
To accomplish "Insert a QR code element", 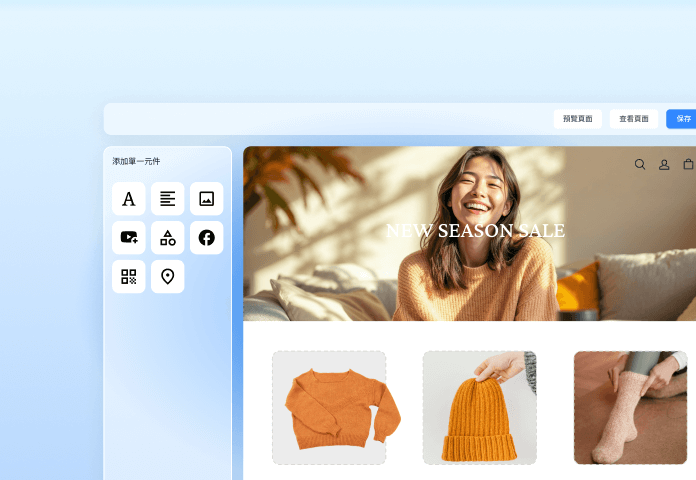I will coord(129,276).
